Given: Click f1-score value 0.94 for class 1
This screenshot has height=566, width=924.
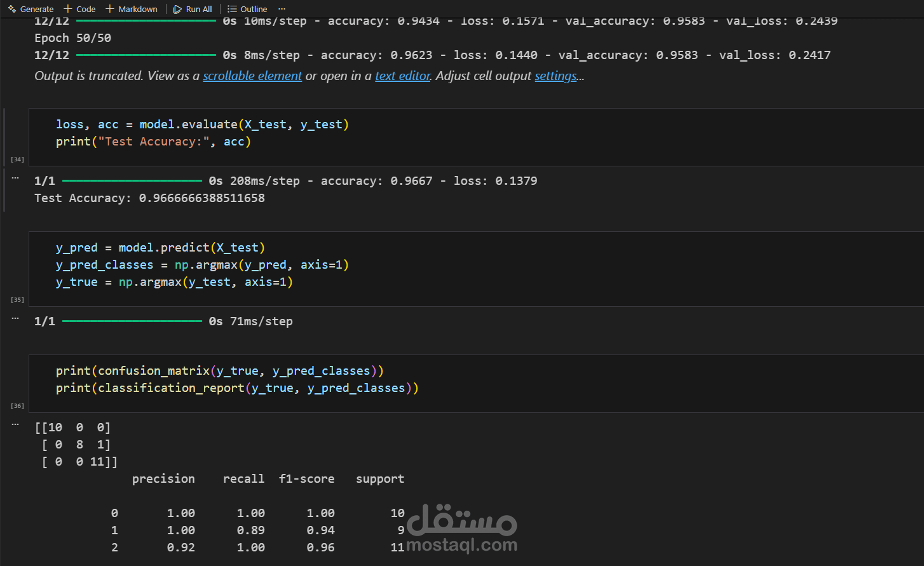Looking at the screenshot, I should coord(320,530).
